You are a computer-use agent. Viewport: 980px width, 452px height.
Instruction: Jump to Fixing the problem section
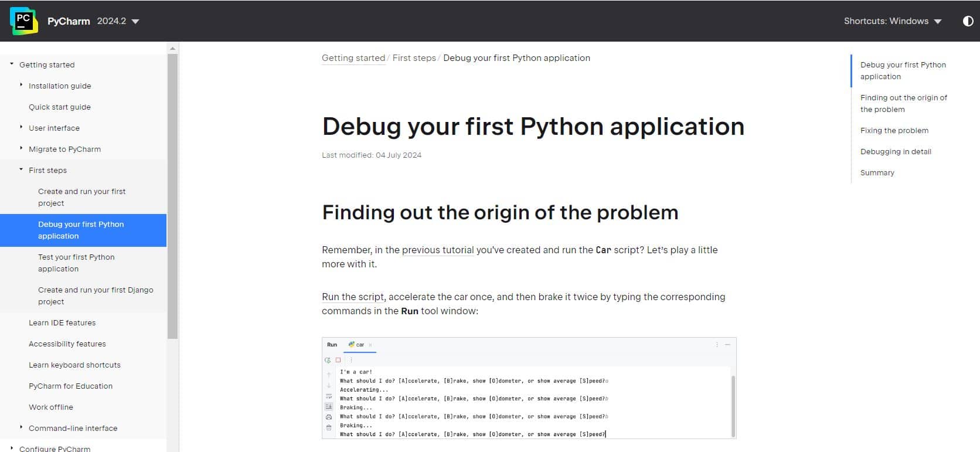click(894, 130)
